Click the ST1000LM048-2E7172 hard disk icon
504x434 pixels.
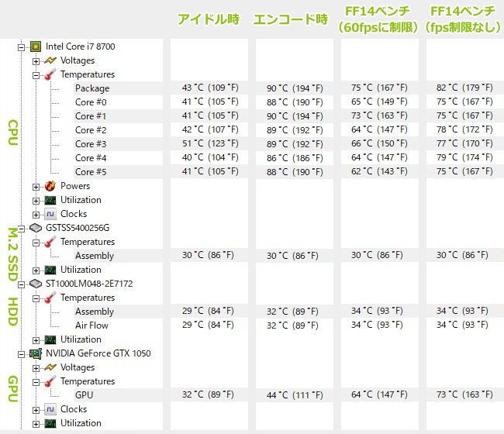pyautogui.click(x=36, y=284)
